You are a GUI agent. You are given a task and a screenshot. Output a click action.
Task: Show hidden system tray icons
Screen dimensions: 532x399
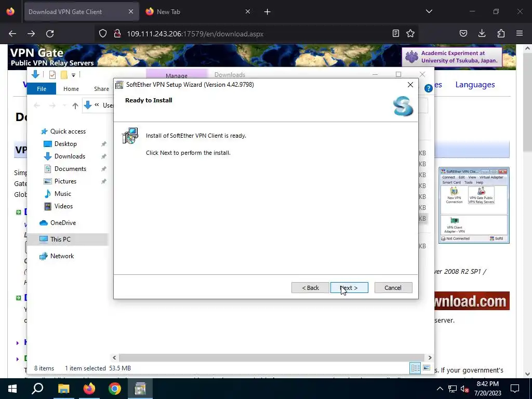point(440,389)
